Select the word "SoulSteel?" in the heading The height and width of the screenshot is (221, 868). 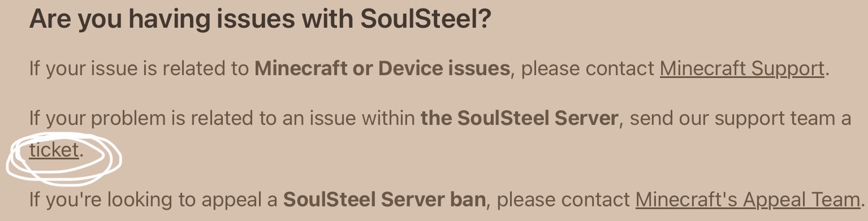[425, 19]
